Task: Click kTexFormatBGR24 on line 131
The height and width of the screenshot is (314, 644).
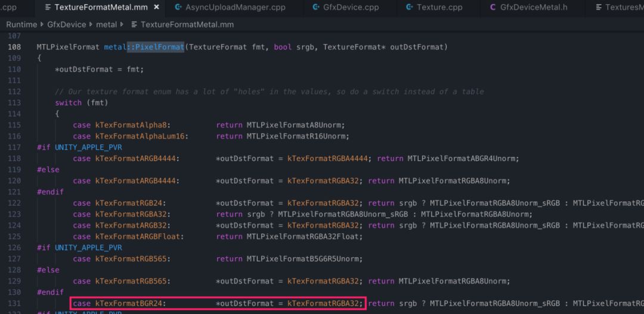Action: [x=129, y=303]
